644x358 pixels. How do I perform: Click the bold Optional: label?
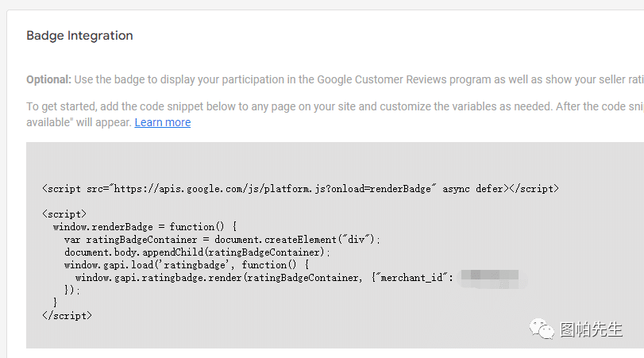(x=48, y=79)
